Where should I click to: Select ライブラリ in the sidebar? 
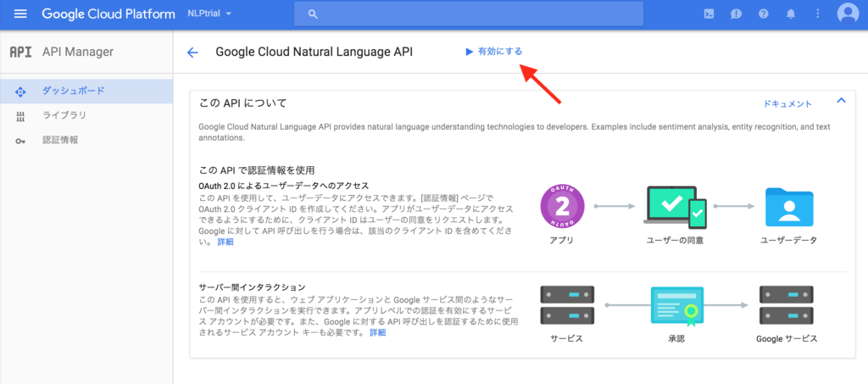pos(86,115)
